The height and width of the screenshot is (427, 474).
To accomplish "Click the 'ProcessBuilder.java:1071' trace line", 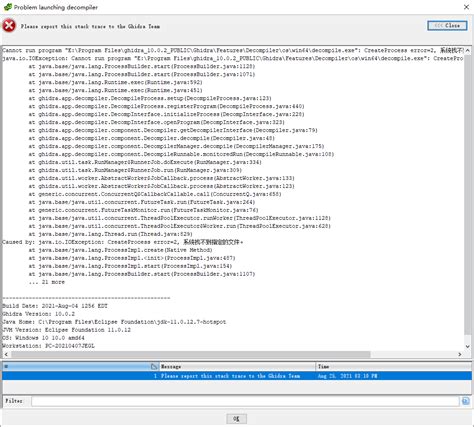I will (x=142, y=74).
